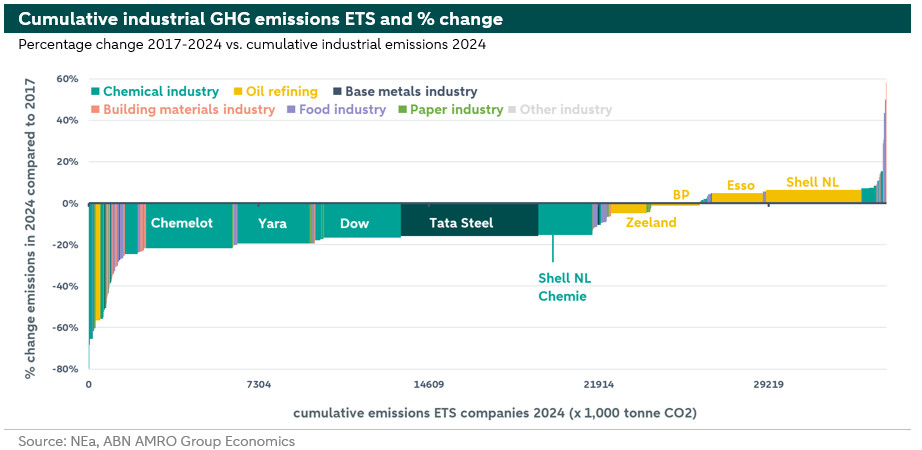This screenshot has width=922, height=450.
Task: Click the 14609 x-axis tick label
Action: (x=429, y=385)
